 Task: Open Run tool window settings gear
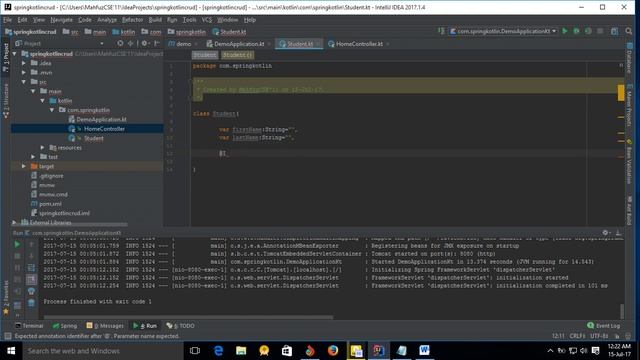point(606,233)
